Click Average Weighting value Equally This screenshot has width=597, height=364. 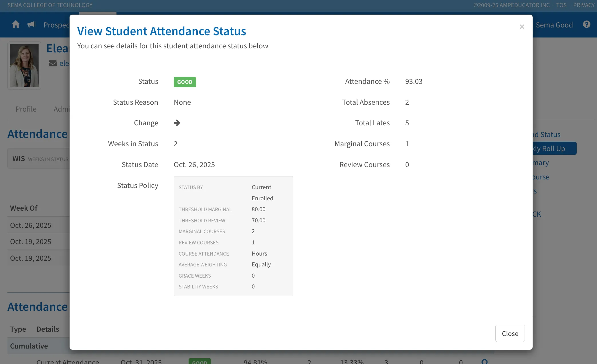pos(261,264)
